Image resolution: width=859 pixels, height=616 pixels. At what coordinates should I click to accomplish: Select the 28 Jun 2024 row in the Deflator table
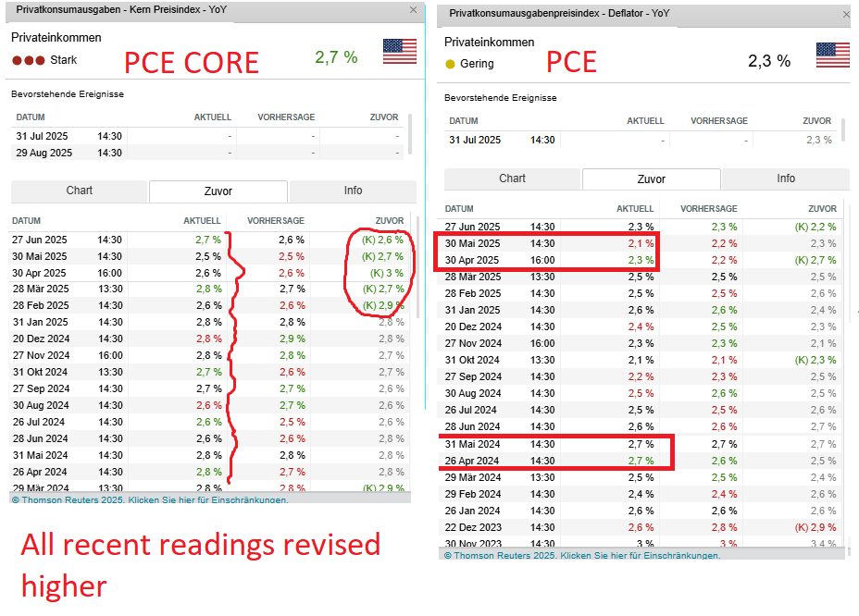point(641,426)
